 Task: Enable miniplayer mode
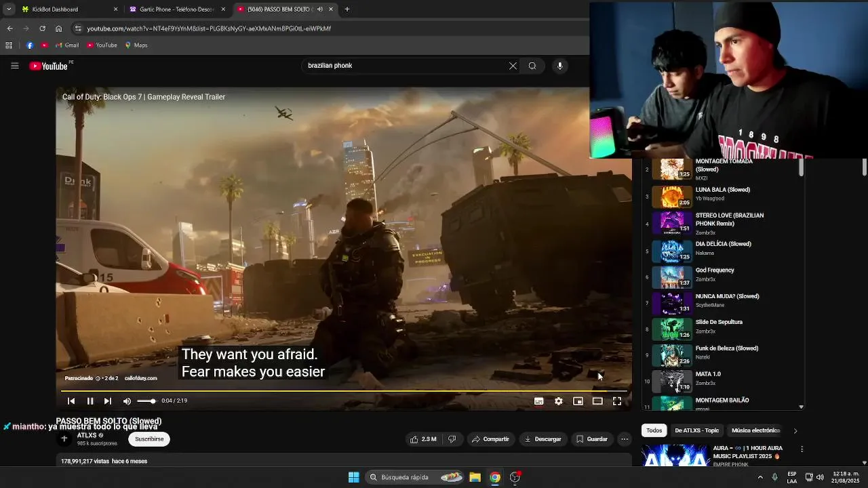point(578,401)
